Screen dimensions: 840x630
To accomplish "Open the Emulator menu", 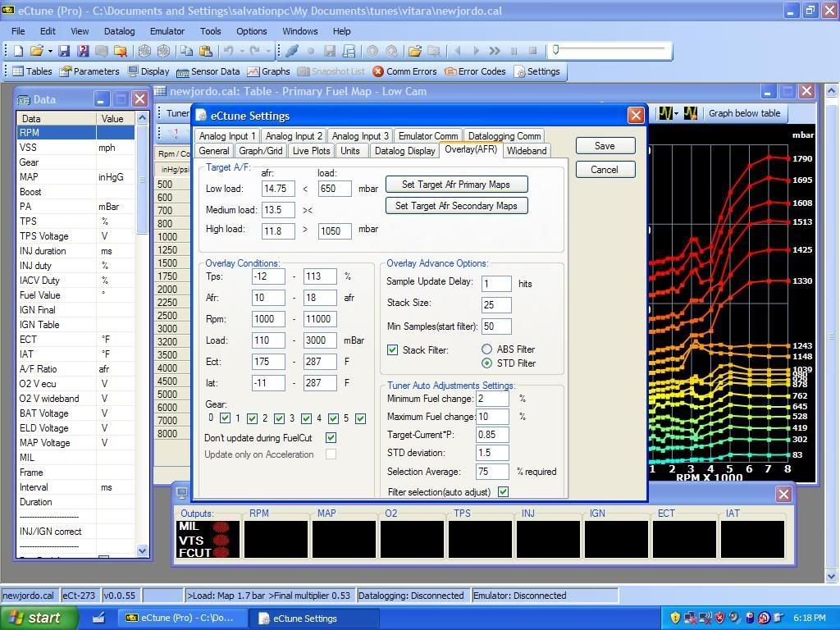I will pos(167,31).
